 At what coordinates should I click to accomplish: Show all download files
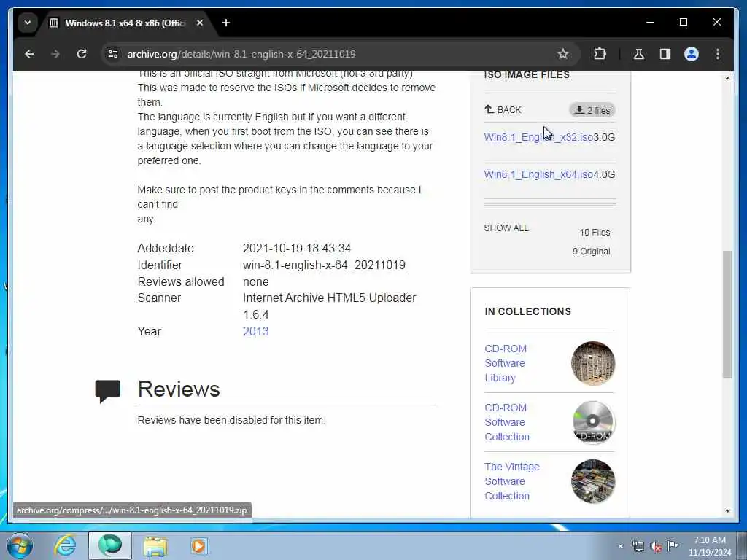tap(506, 228)
